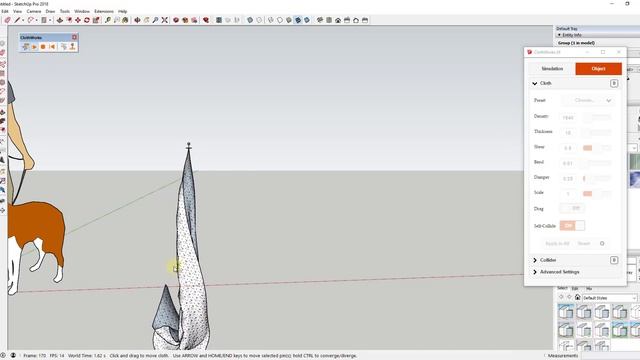Expand the Advanced Settings section
Screen dimensions: 640x360
(x=535, y=272)
